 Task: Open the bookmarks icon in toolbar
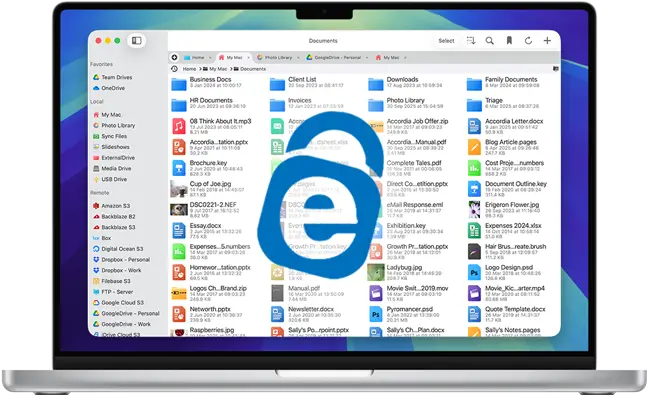(509, 40)
